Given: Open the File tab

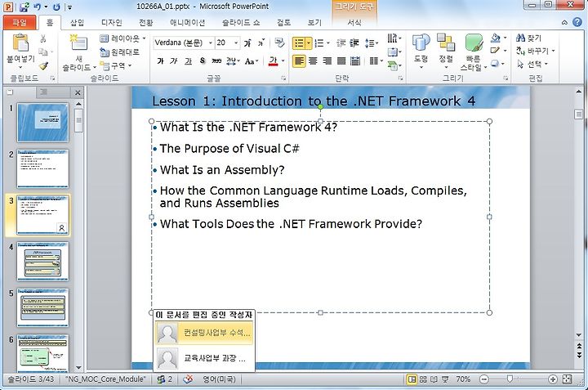Looking at the screenshot, I should pos(20,23).
